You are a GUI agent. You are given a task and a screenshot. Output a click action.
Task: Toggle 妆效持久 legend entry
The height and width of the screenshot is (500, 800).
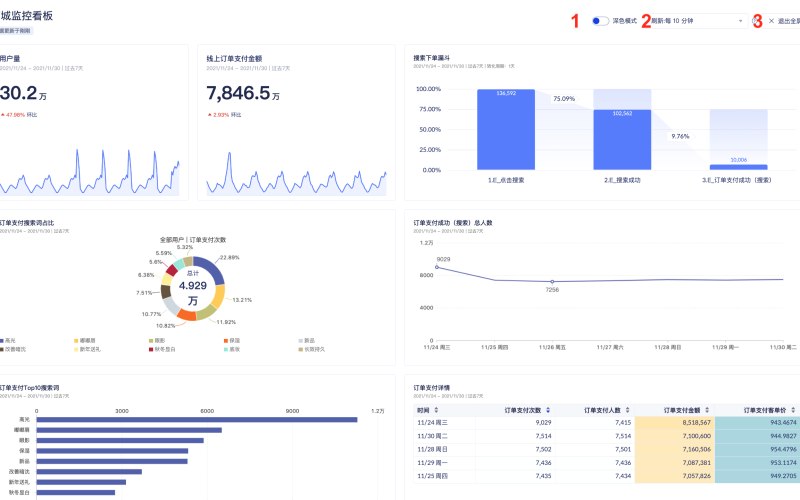(x=312, y=349)
